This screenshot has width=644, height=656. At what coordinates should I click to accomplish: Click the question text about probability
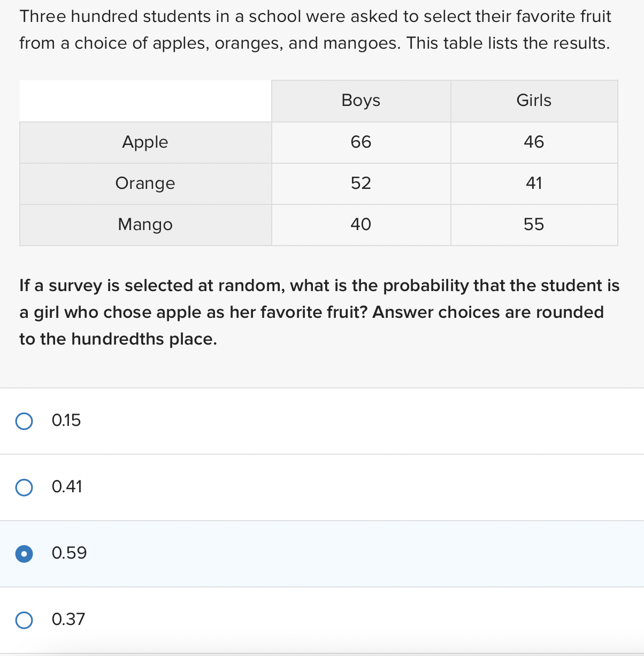click(x=319, y=312)
